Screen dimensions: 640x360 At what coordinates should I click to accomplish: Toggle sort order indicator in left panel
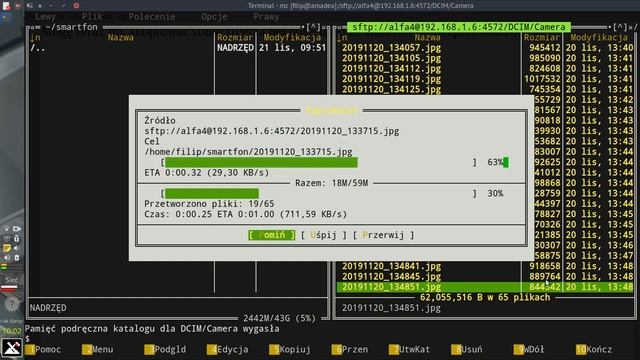click(x=35, y=38)
